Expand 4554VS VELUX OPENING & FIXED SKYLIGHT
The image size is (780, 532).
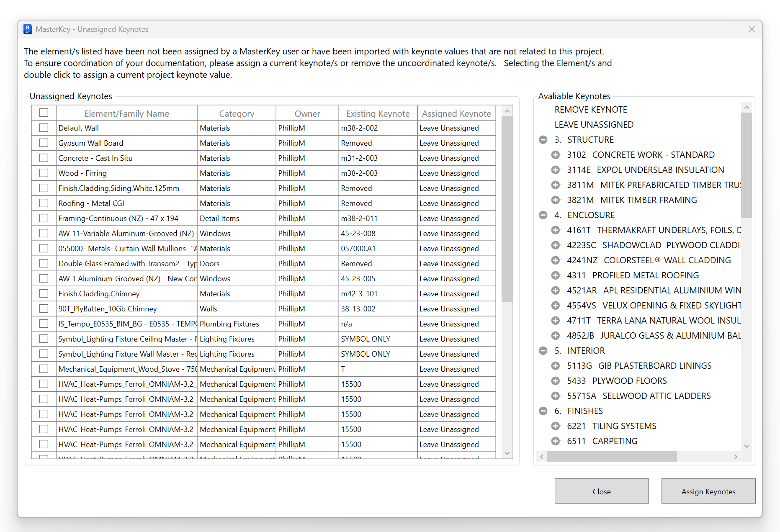[x=556, y=305]
